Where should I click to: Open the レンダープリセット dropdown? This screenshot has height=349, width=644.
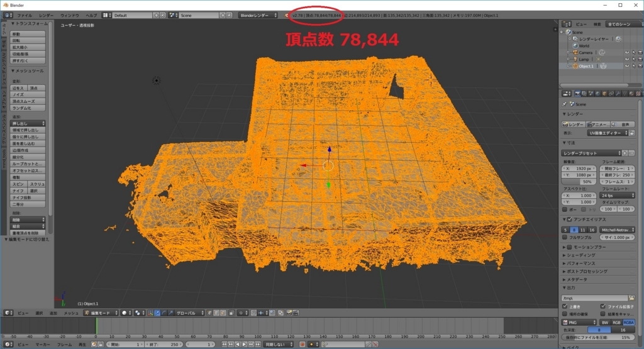(x=591, y=153)
